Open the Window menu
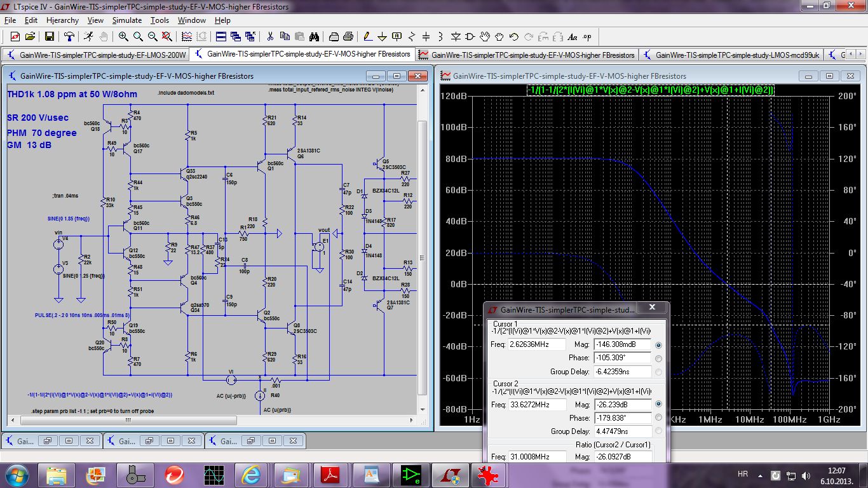The height and width of the screenshot is (488, 868). coord(191,20)
